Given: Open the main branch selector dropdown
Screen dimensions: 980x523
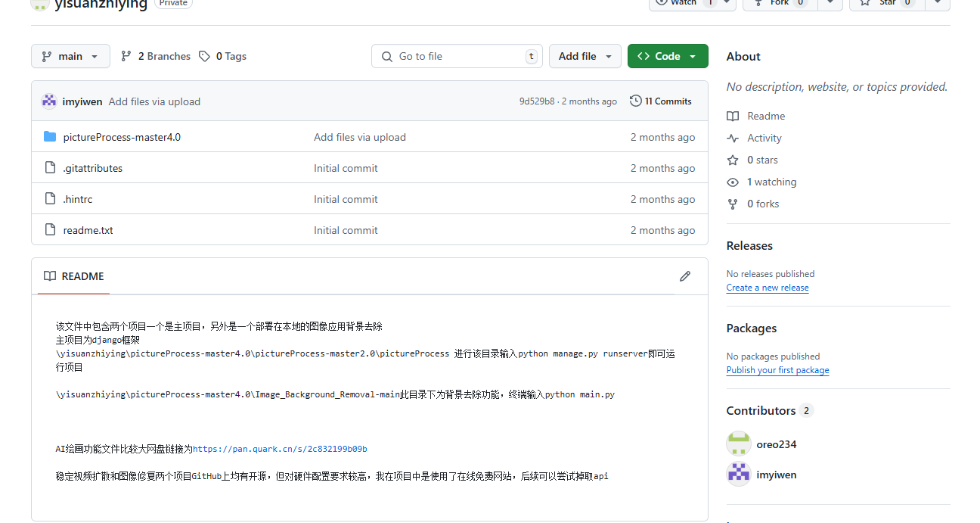Looking at the screenshot, I should click(70, 56).
